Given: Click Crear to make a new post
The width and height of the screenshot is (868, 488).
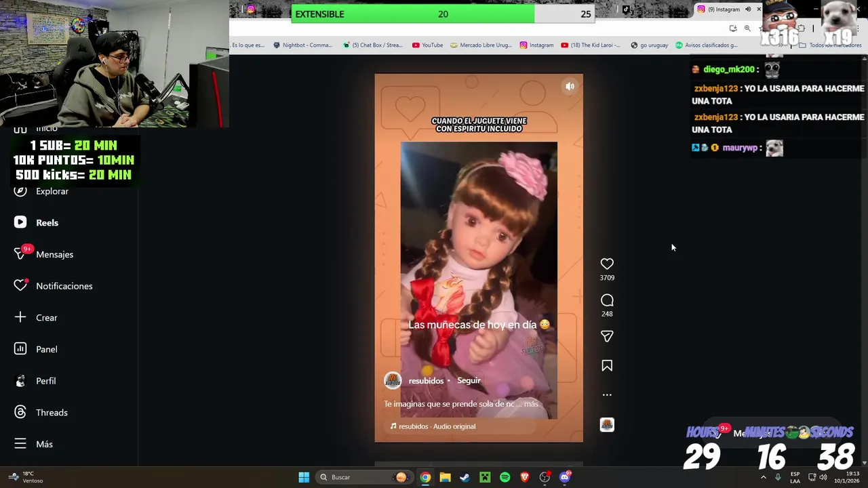Looking at the screenshot, I should click(x=47, y=317).
